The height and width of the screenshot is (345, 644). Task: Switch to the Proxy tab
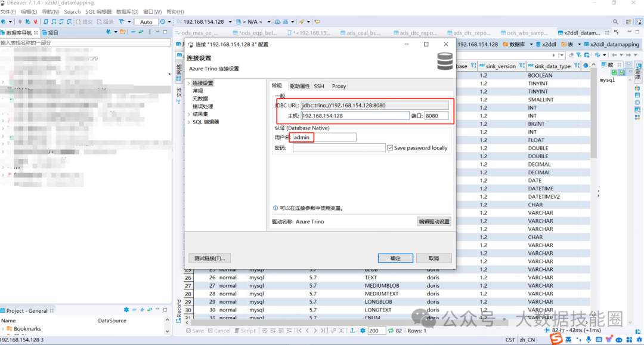[x=339, y=86]
